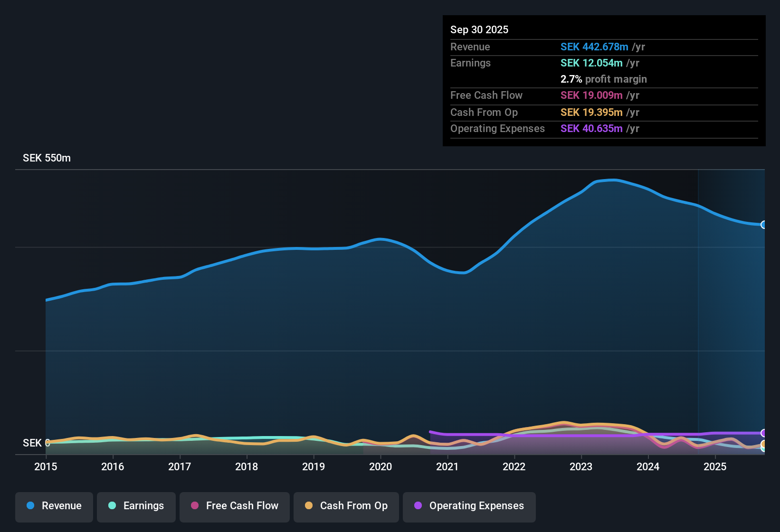Toggle the Earnings series visibility
Screen dimensions: 780x532
coord(136,506)
